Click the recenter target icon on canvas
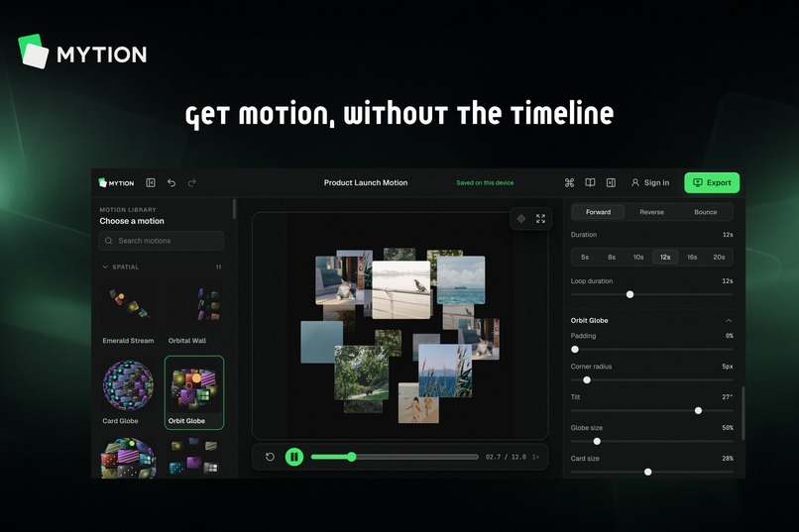The image size is (799, 532). [521, 219]
